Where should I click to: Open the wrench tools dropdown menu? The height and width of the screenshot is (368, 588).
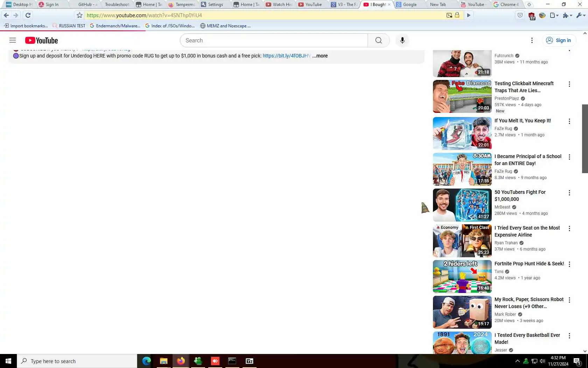click(x=581, y=15)
